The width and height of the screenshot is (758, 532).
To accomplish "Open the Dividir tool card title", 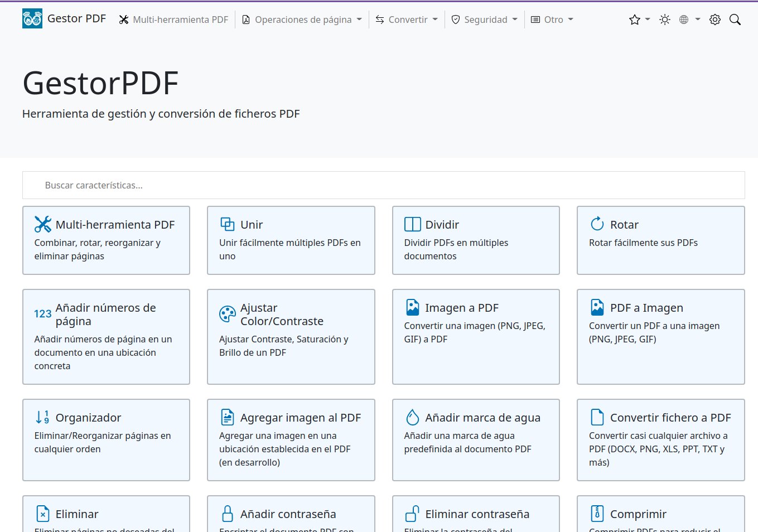I will 442,224.
